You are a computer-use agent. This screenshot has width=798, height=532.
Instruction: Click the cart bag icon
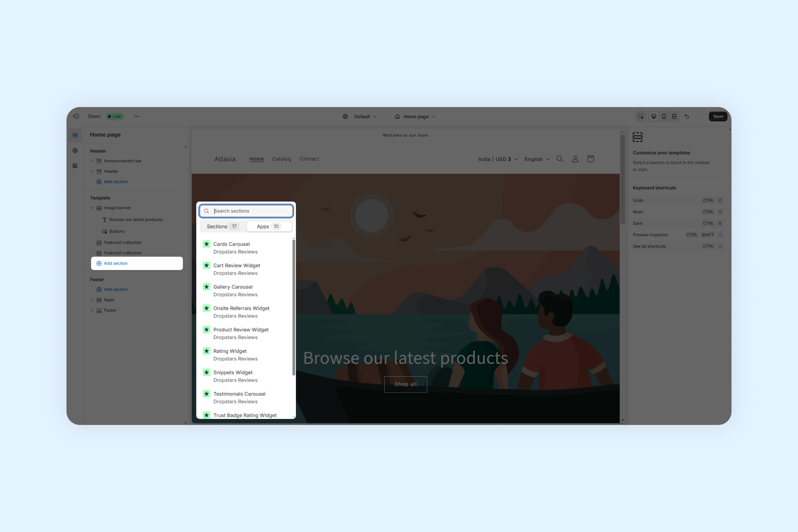(591, 159)
